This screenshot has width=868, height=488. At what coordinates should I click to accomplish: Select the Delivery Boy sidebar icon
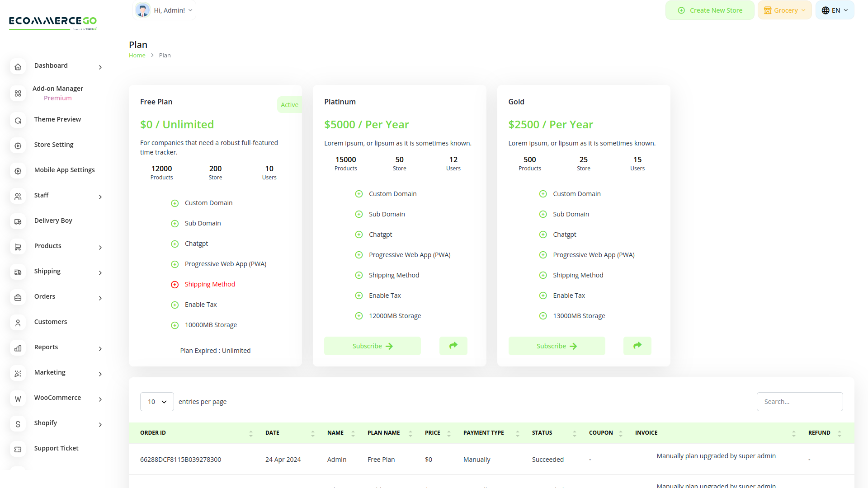coord(18,221)
